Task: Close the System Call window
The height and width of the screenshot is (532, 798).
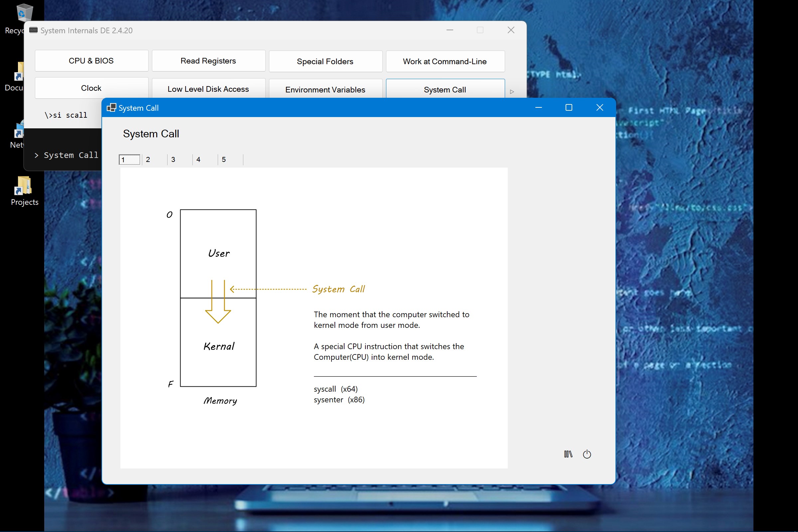Action: point(599,107)
